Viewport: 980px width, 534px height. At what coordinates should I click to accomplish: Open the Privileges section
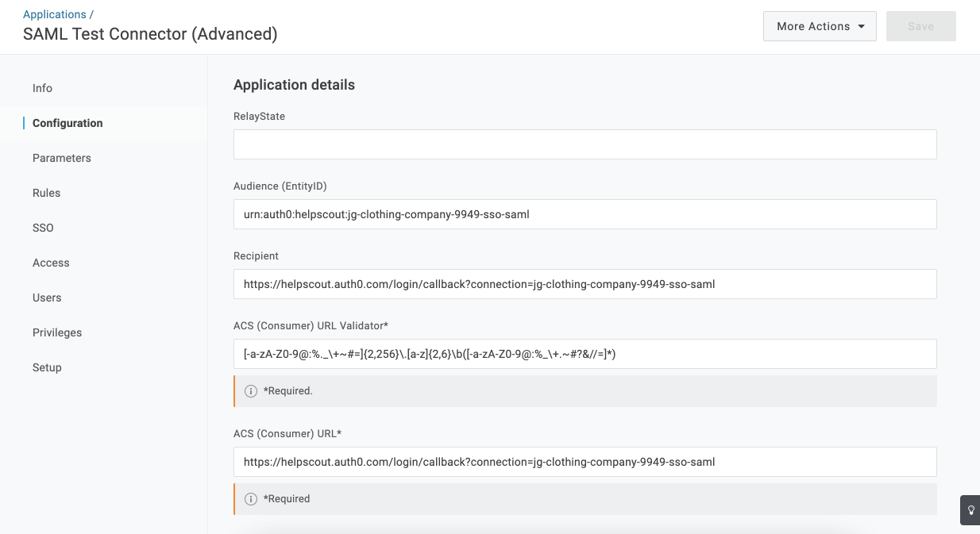coord(57,332)
